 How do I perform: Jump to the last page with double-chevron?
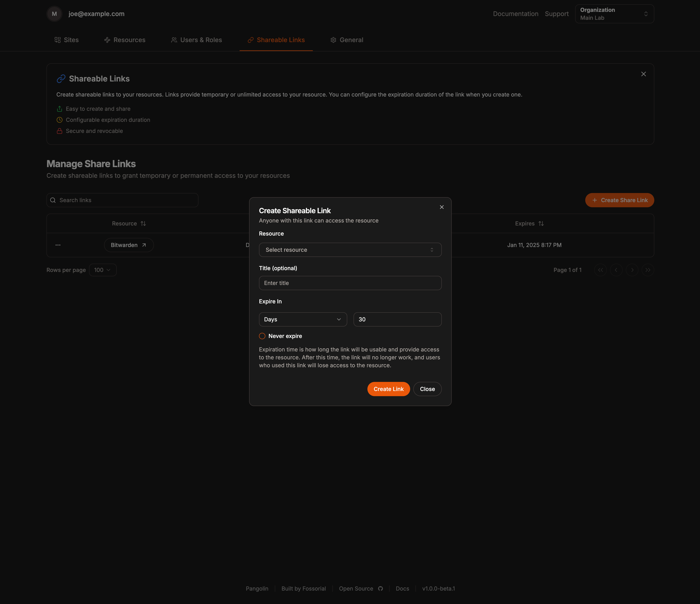(648, 270)
